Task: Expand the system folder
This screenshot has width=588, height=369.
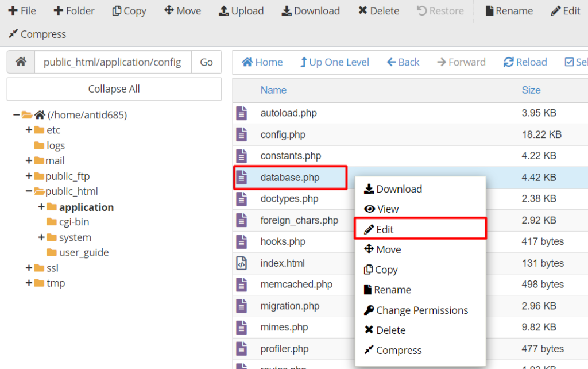Action: pyautogui.click(x=41, y=237)
